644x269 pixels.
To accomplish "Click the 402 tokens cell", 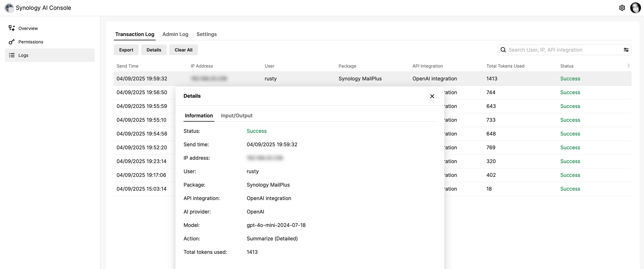I will click(491, 175).
